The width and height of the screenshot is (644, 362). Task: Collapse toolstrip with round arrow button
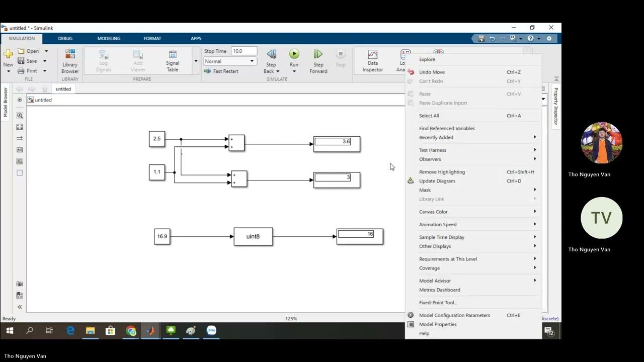point(549,38)
